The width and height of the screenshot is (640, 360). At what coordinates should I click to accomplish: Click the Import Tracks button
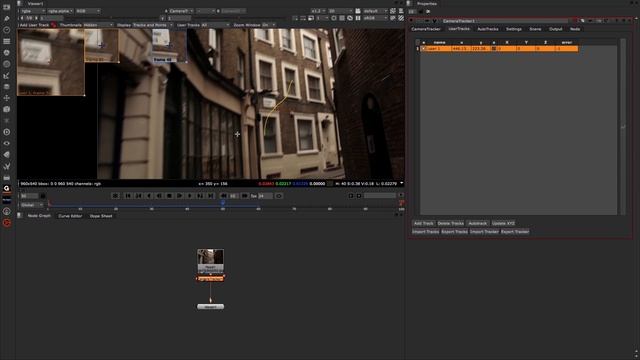[x=426, y=231]
